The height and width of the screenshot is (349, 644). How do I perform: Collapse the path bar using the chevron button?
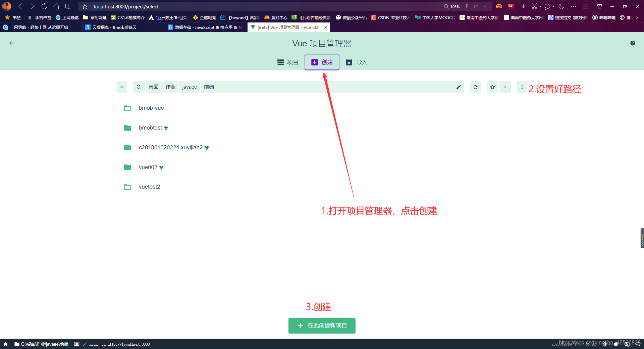(122, 87)
